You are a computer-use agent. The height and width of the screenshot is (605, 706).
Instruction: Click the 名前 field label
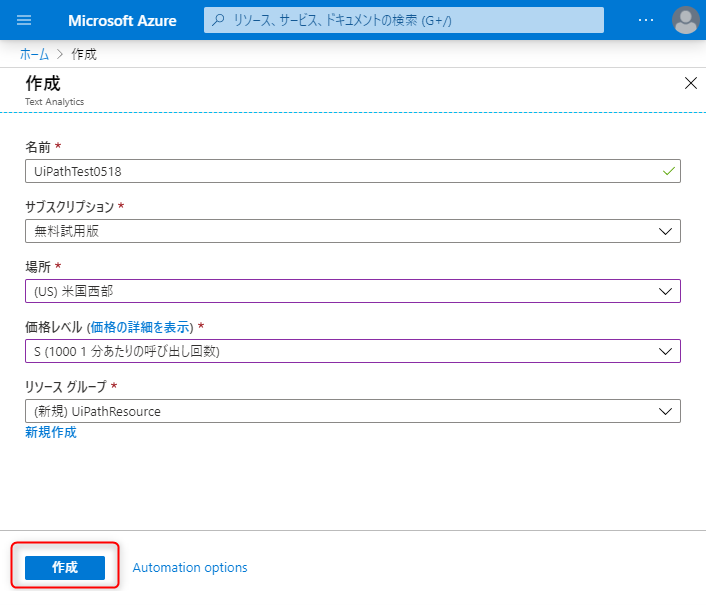coord(38,147)
